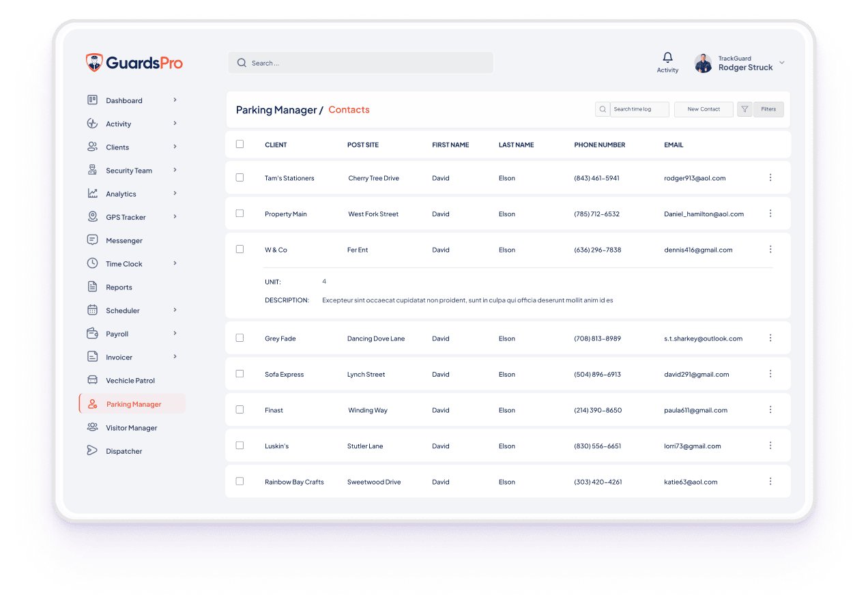Click the Dispatcher arrow icon

tap(92, 450)
